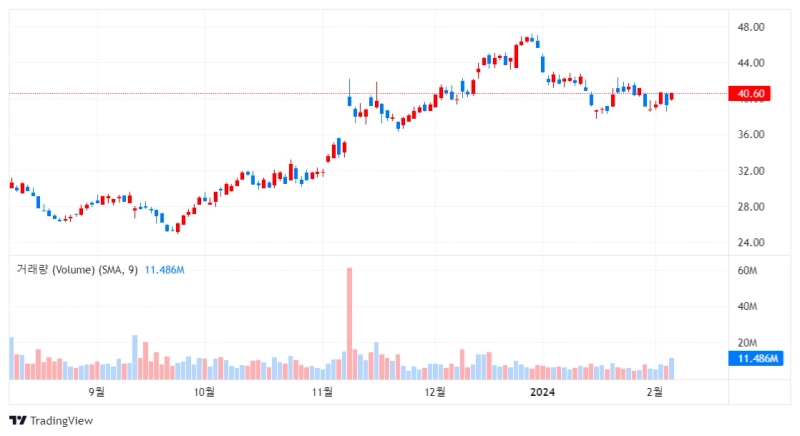Viewport: 800px width, 436px height.
Task: Click the red 40.60 current price label
Action: [x=751, y=94]
